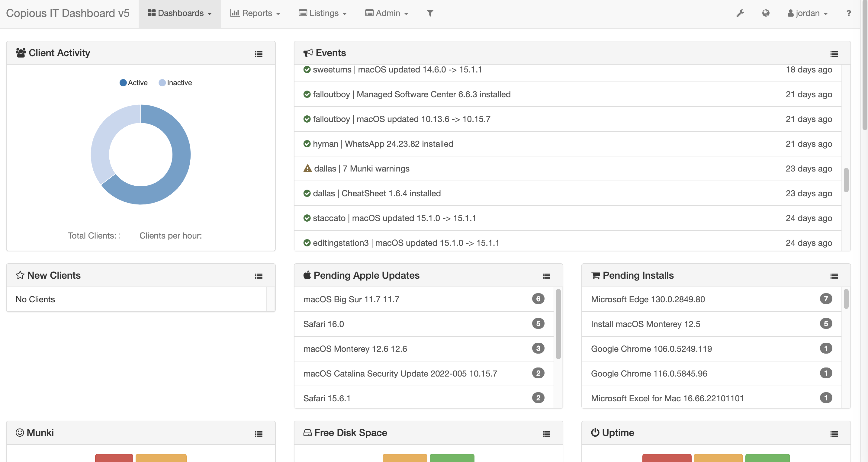Open Pending Installs list icon

(x=834, y=276)
